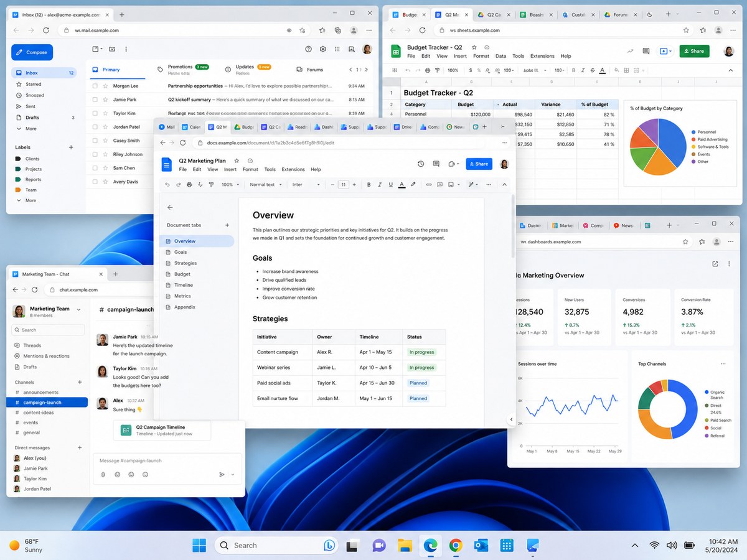Image resolution: width=747 pixels, height=560 pixels.
Task: Attach a file in chat message box
Action: (103, 474)
